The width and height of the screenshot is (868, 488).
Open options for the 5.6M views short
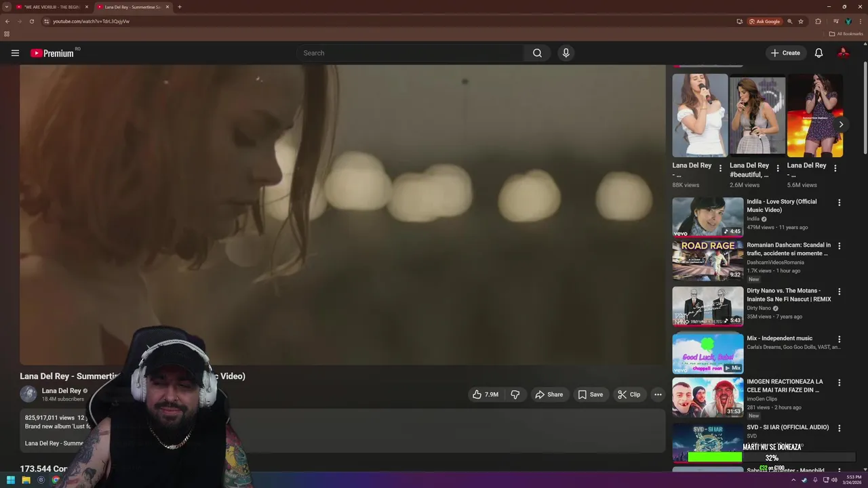coord(835,168)
